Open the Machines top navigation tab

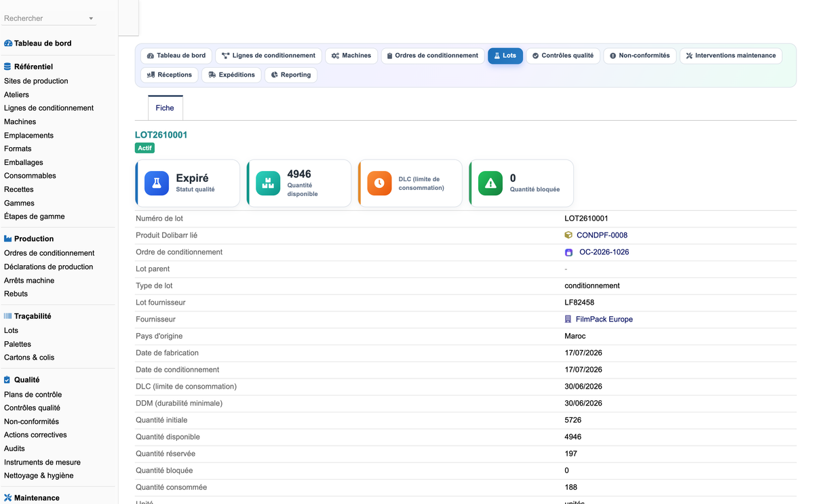tap(351, 56)
